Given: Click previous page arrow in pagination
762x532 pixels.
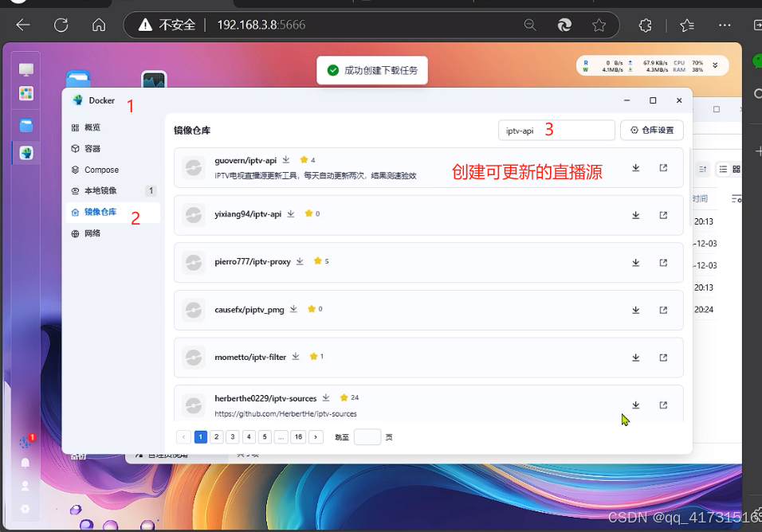Looking at the screenshot, I should (183, 437).
